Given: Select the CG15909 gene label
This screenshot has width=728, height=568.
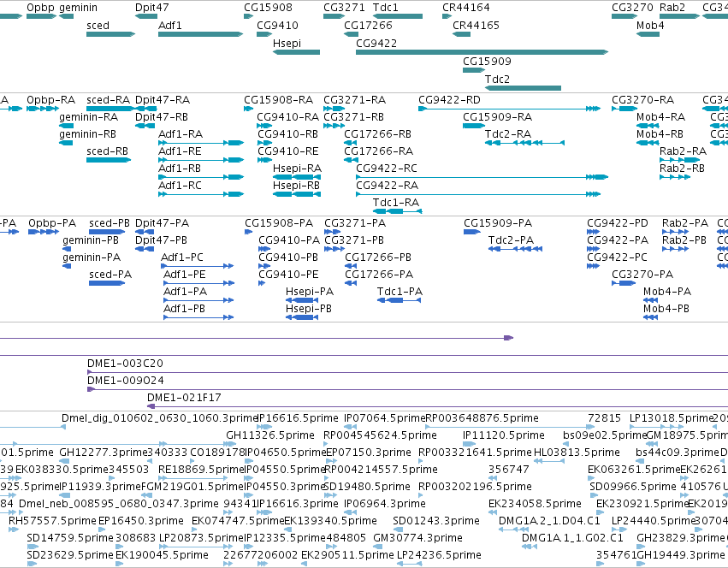Looking at the screenshot, I should pos(487,62).
